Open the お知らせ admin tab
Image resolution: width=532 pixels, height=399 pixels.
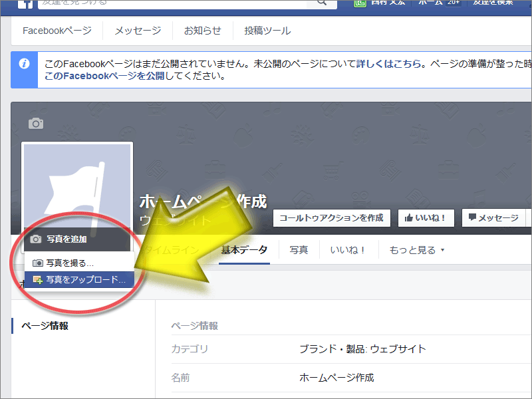(203, 31)
